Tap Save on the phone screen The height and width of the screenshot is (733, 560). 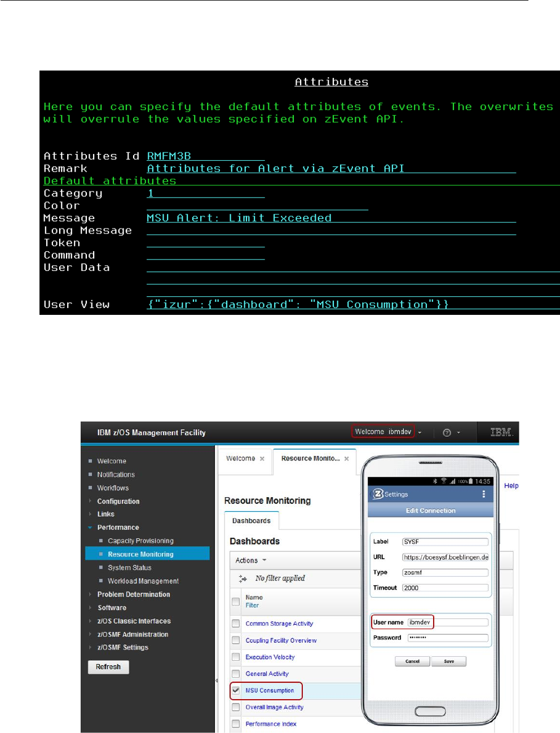tap(449, 661)
